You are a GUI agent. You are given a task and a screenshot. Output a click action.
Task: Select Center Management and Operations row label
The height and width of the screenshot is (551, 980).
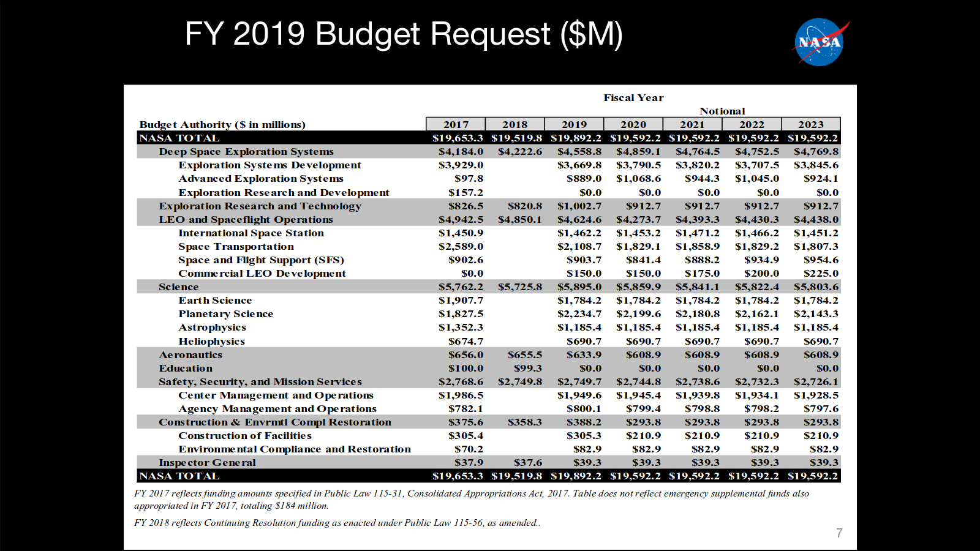click(276, 395)
